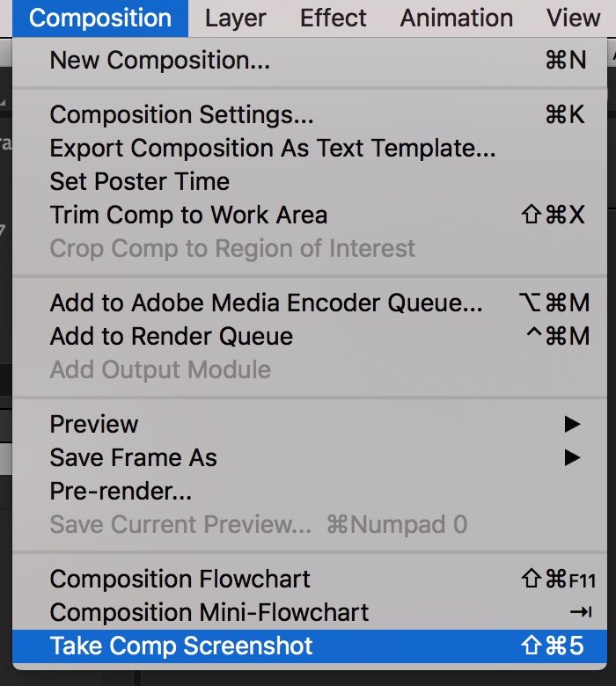Open the Effect menu

click(333, 18)
